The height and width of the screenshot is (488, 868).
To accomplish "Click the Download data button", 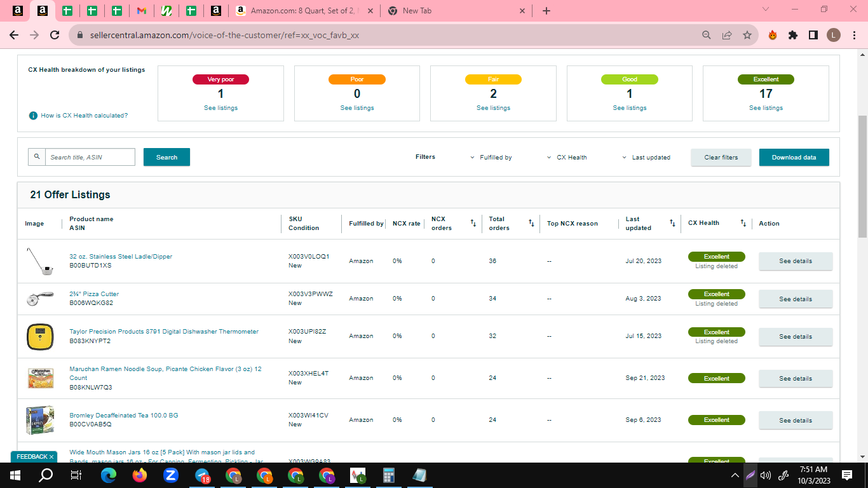I will [794, 158].
